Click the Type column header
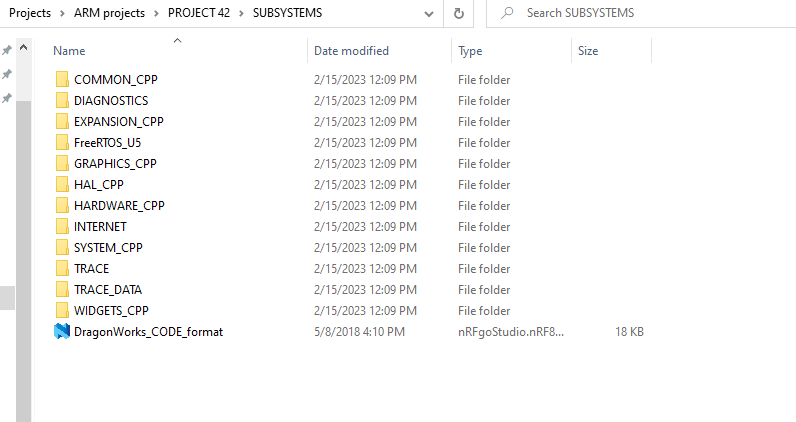The image size is (796, 422). coord(470,51)
